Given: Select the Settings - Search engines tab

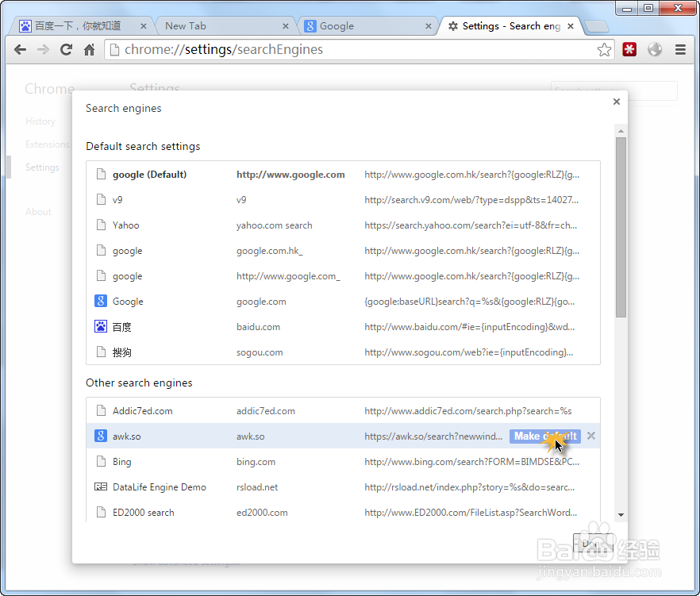Looking at the screenshot, I should coord(511,26).
